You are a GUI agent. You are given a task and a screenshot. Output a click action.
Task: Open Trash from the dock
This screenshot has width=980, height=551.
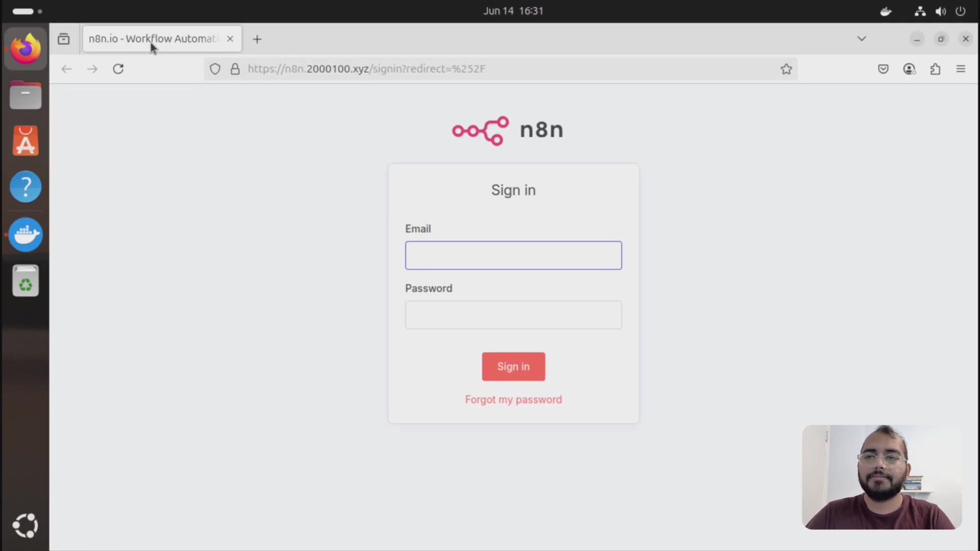point(26,281)
